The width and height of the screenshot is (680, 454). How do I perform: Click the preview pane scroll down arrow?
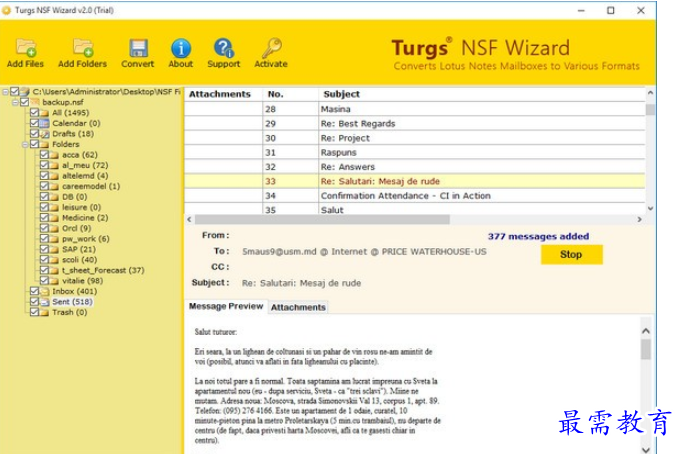point(646,449)
